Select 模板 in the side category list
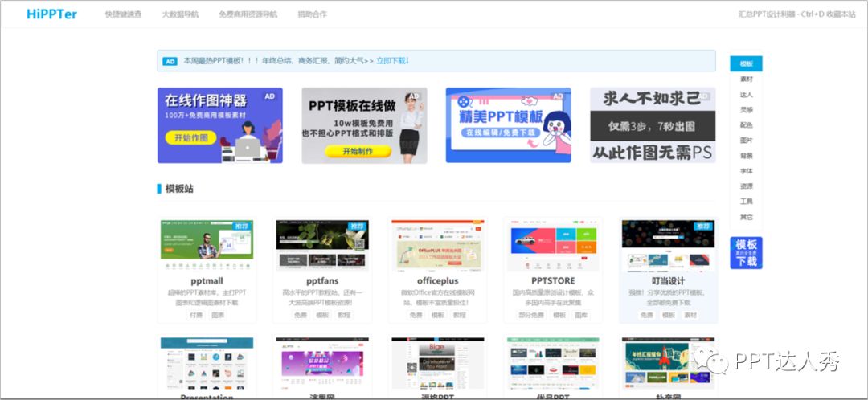868x400 pixels. point(746,63)
